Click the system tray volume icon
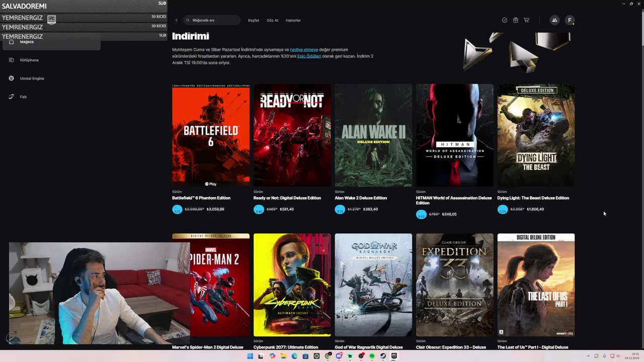The height and width of the screenshot is (362, 644). point(618,356)
